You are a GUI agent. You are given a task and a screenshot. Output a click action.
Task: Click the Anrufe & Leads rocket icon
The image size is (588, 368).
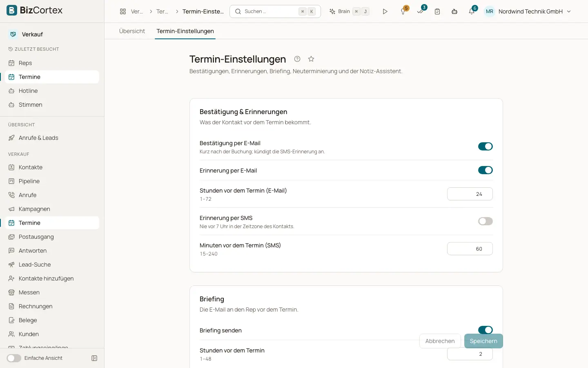pos(11,138)
